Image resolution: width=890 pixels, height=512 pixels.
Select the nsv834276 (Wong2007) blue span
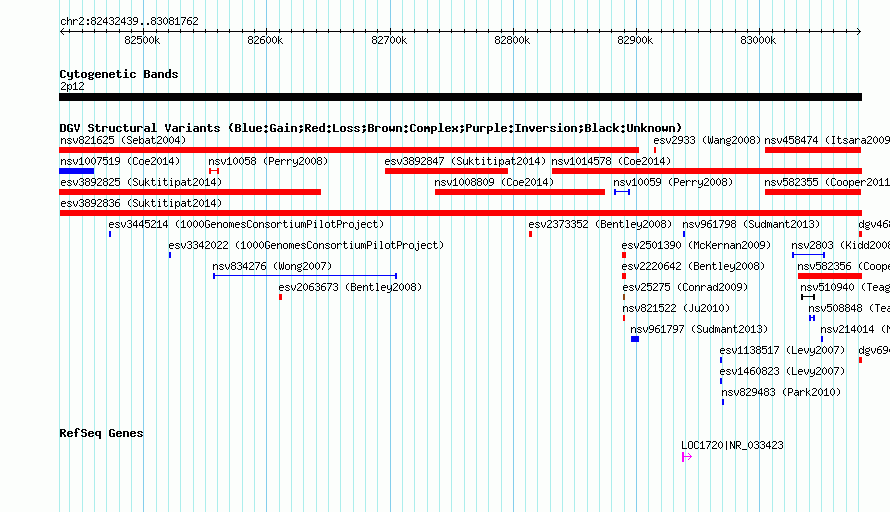click(305, 276)
